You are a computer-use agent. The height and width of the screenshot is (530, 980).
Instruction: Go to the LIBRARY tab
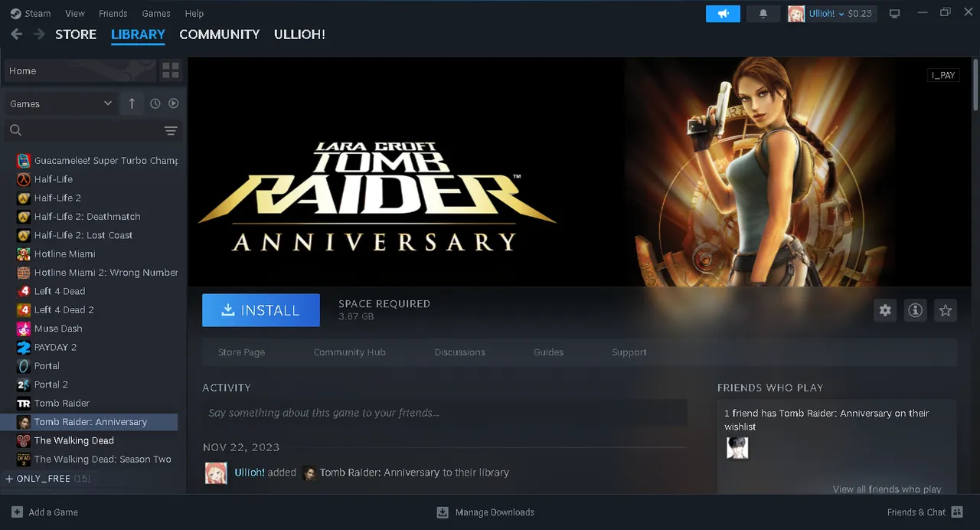pos(138,34)
